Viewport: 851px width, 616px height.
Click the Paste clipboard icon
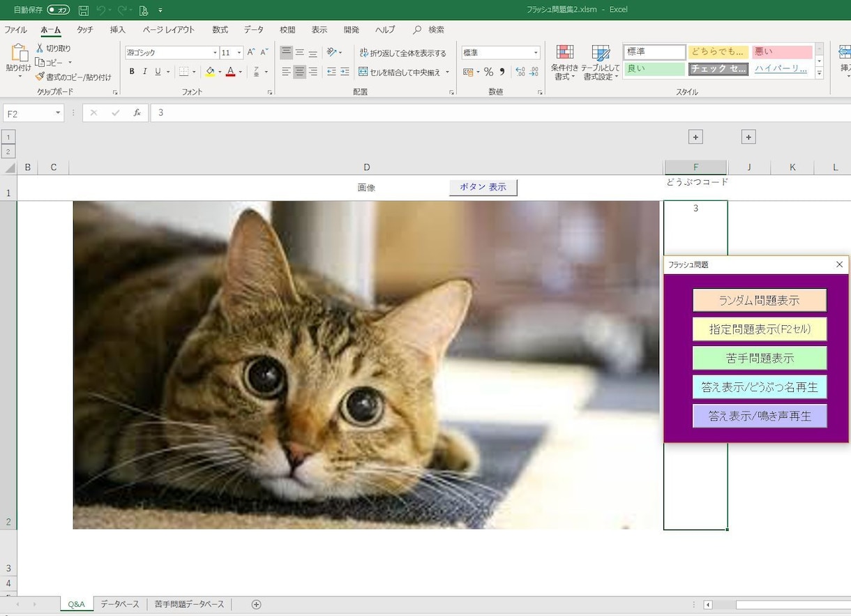tap(18, 54)
